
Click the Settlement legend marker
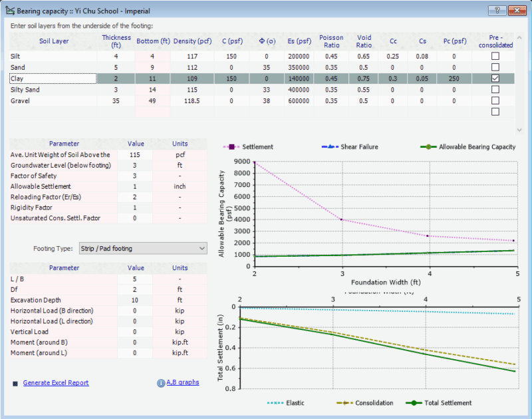point(231,147)
